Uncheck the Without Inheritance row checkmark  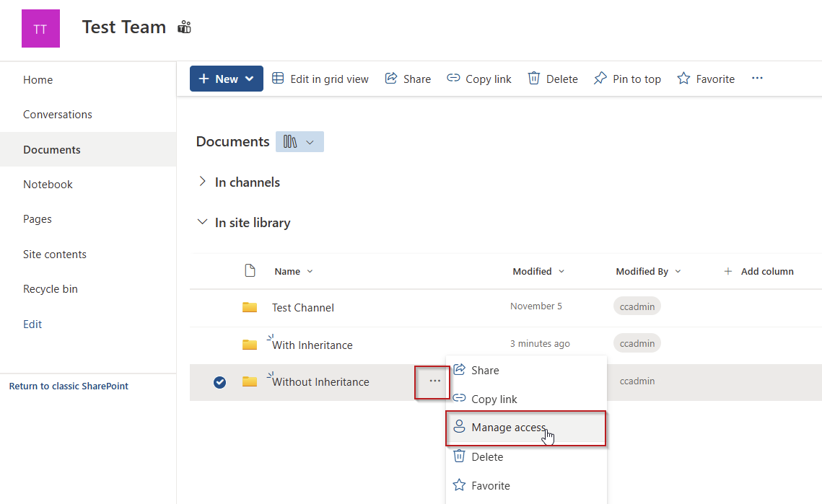point(220,382)
